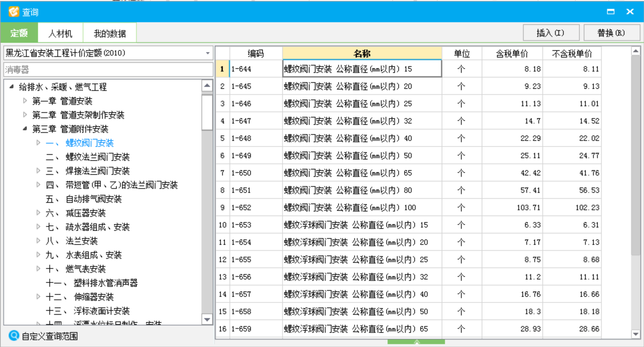Select row header number 5
Image resolution: width=644 pixels, height=347 pixels.
point(222,138)
